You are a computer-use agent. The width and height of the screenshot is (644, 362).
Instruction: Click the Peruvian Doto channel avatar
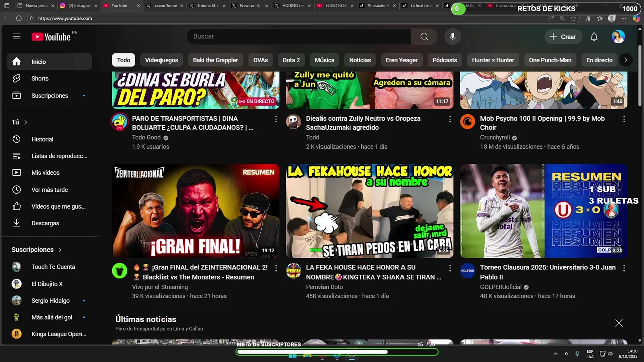click(294, 270)
